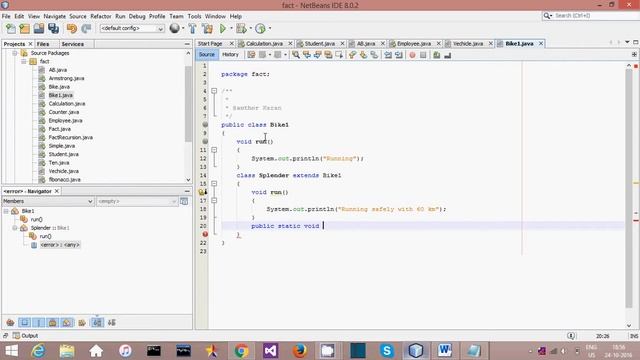Open the Run project dropdown arrow
The width and height of the screenshot is (640, 360).
click(x=231, y=28)
